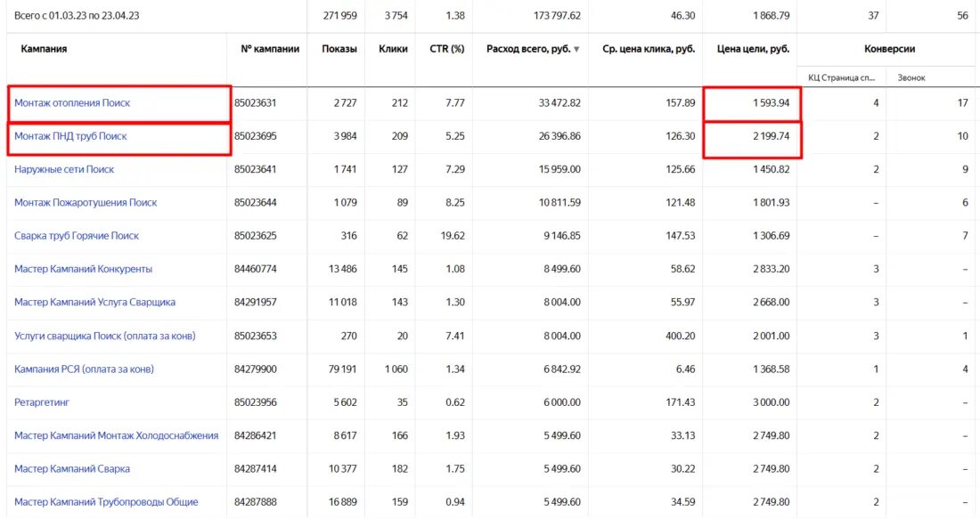The height and width of the screenshot is (519, 980).
Task: Sort the table by Показы
Action: click(339, 49)
